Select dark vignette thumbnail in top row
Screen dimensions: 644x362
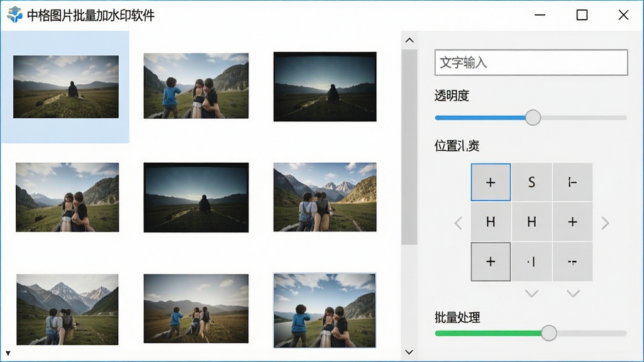[325, 87]
